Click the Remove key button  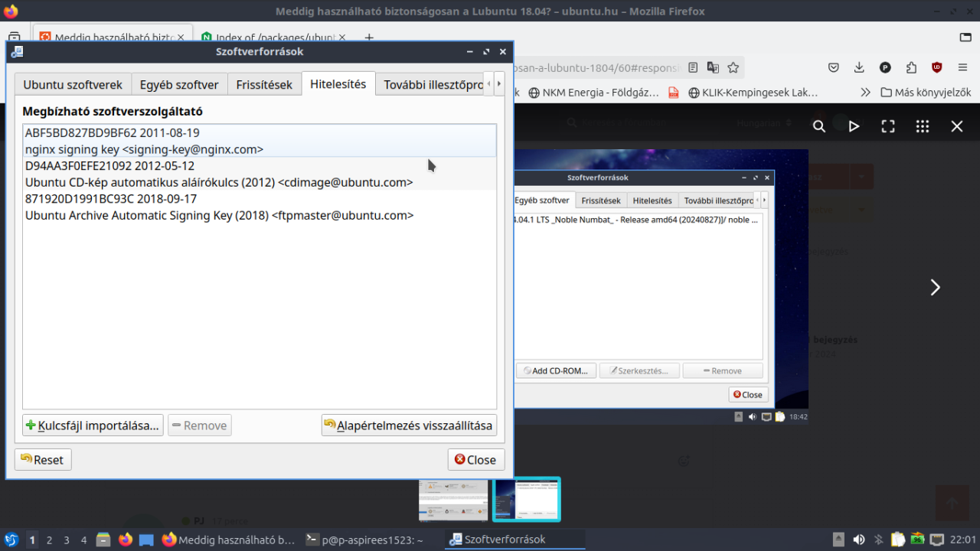[x=200, y=425]
